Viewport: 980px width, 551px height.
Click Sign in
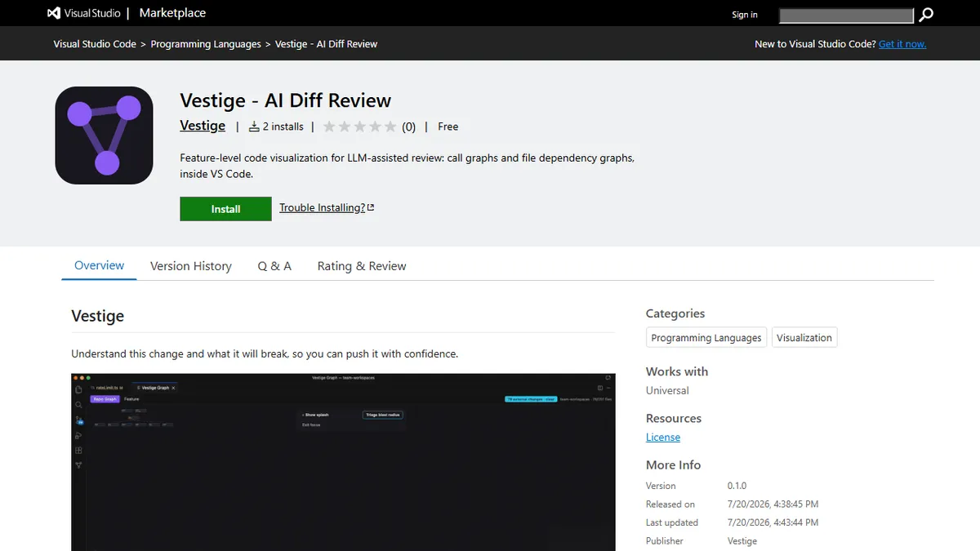[x=745, y=15]
